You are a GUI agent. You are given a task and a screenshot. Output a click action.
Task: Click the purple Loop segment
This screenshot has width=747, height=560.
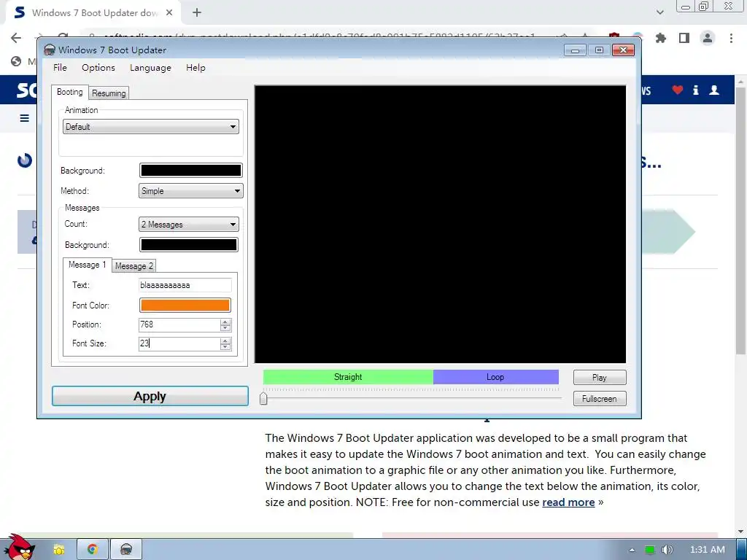495,377
